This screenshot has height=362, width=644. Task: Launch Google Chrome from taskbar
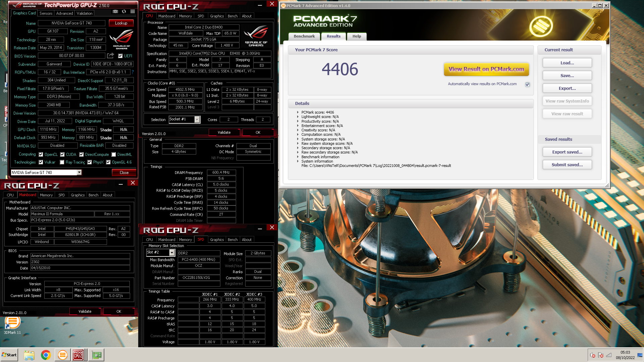pyautogui.click(x=46, y=355)
